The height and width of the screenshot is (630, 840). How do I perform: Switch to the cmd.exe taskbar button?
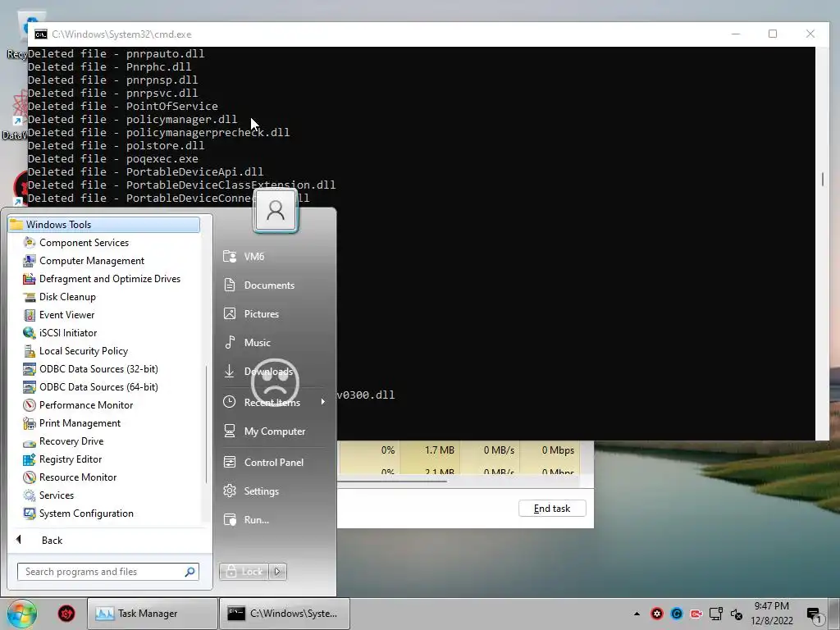[x=285, y=614]
